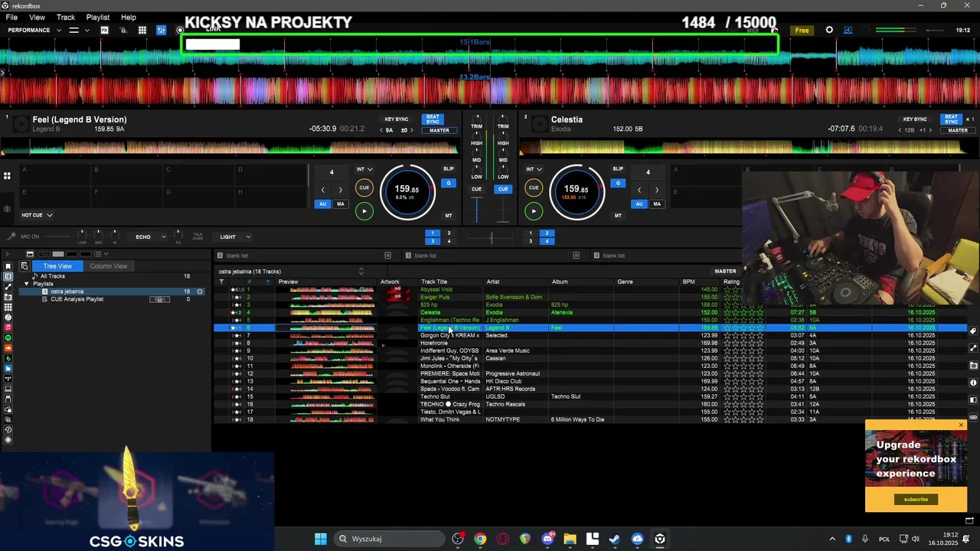
Task: Toggle Quantize Q on deck 1
Action: [x=449, y=183]
